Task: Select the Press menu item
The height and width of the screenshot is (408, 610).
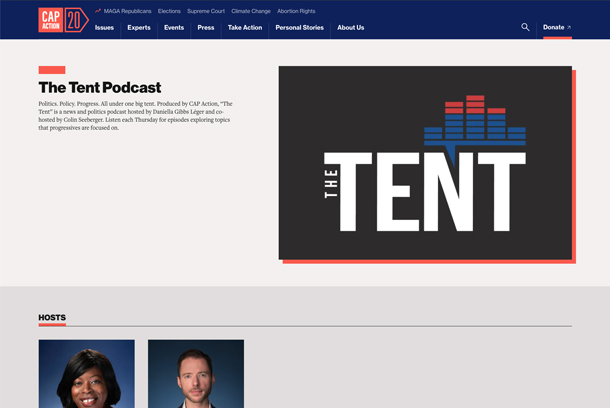Action: [206, 28]
